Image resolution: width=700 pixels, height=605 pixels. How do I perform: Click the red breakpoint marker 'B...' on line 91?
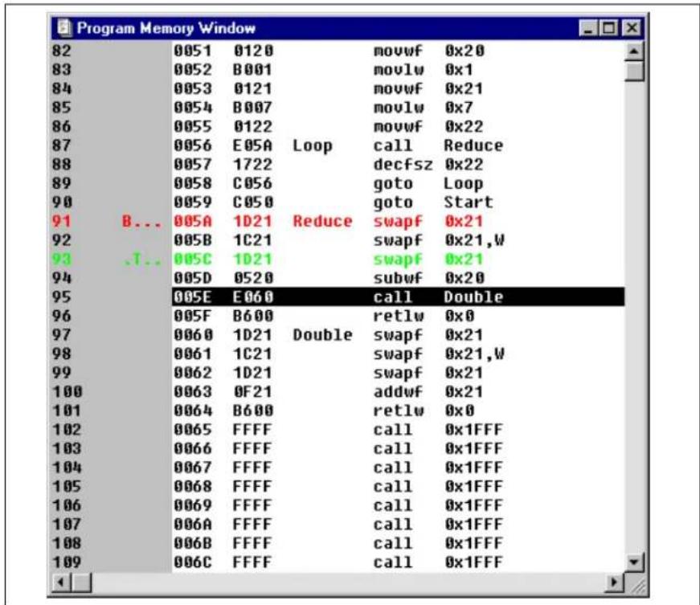[x=141, y=221]
